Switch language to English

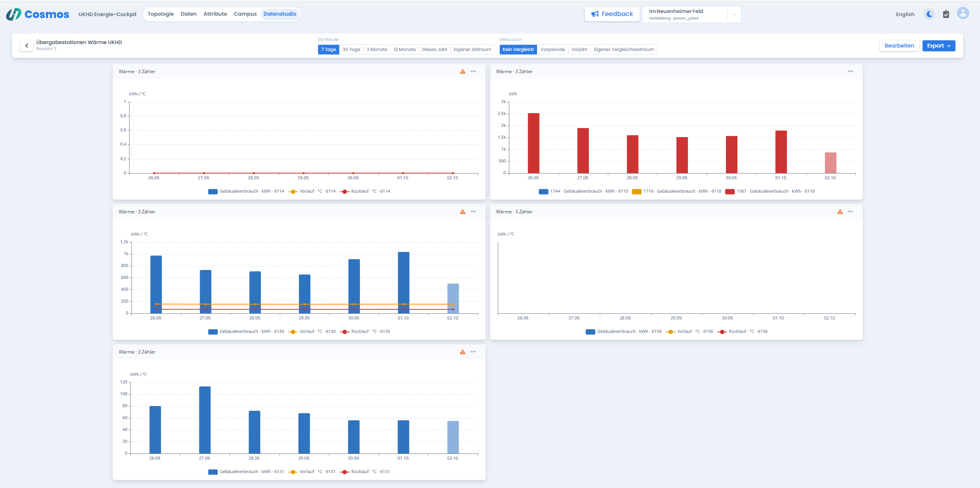coord(905,15)
